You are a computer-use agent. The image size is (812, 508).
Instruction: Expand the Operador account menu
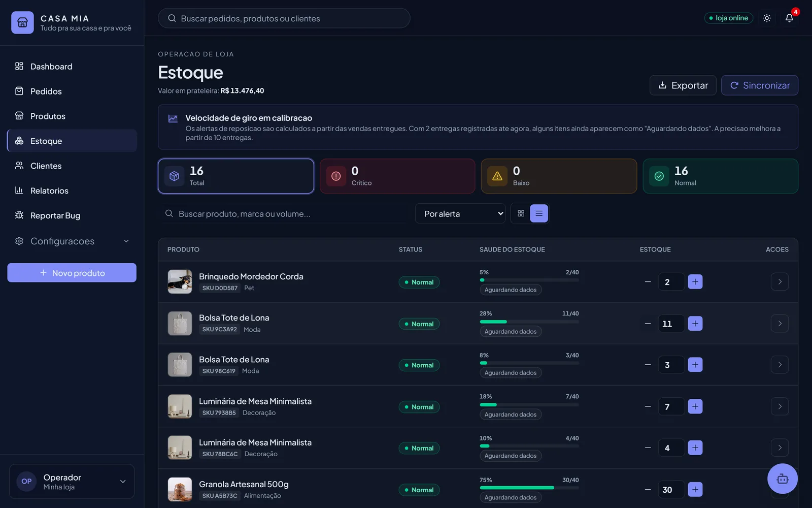pyautogui.click(x=72, y=481)
